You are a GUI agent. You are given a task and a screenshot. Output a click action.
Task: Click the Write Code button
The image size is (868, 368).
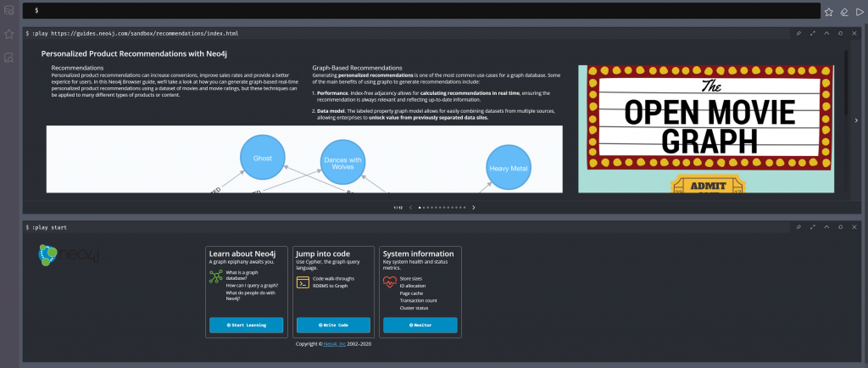tap(333, 325)
